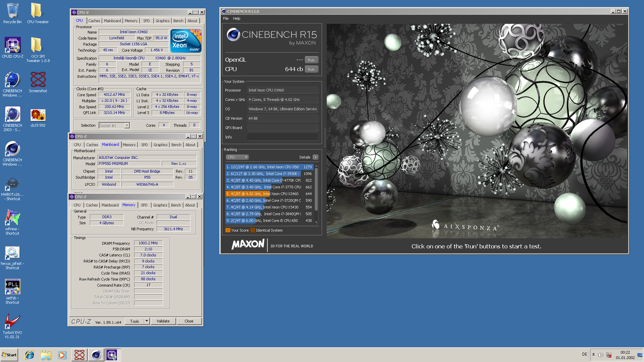Launch the setfsb Shortcut icon
This screenshot has width=644, height=362.
point(12,292)
